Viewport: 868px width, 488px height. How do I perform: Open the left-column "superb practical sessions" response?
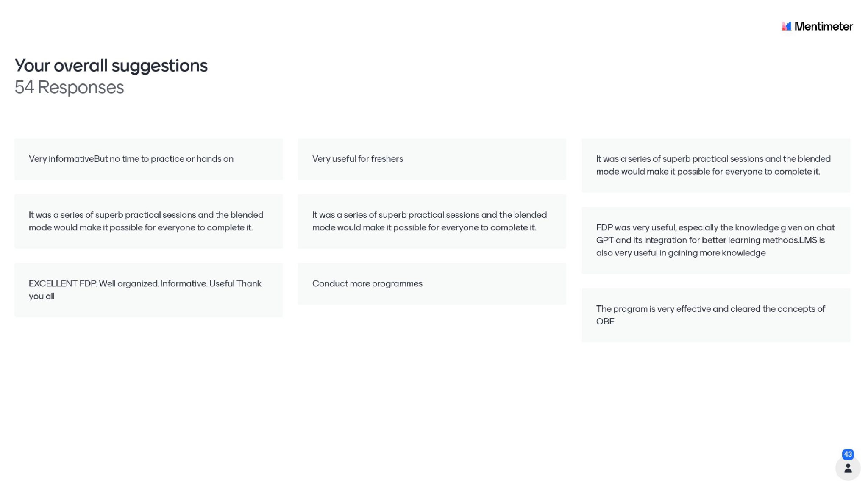(x=148, y=221)
